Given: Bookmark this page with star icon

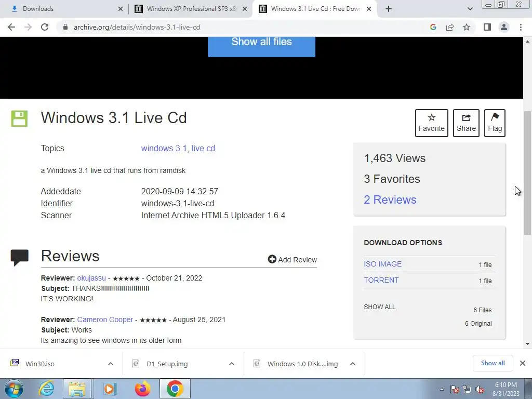Looking at the screenshot, I should click(467, 27).
